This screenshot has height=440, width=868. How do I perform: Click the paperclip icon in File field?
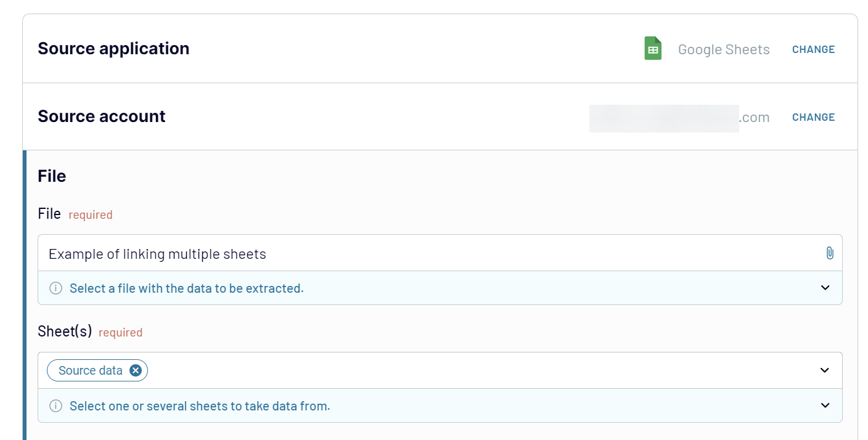coord(829,253)
